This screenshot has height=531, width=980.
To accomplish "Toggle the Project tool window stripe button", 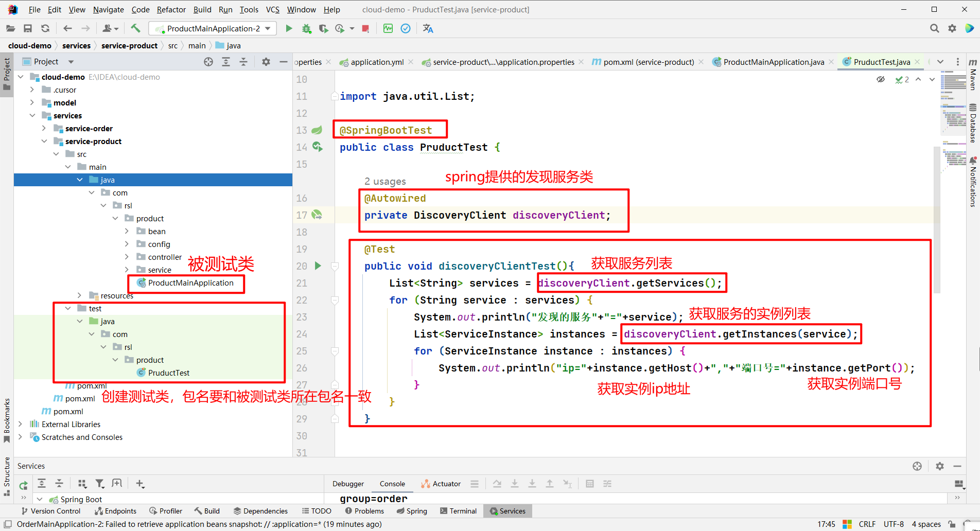I will pos(7,75).
